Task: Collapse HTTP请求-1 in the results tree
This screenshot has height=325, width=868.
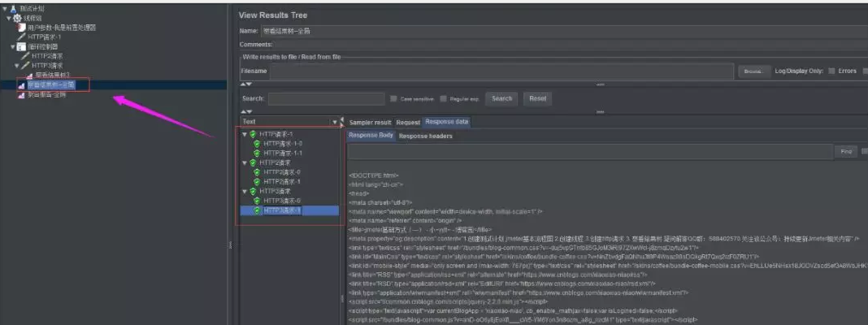Action: [245, 135]
